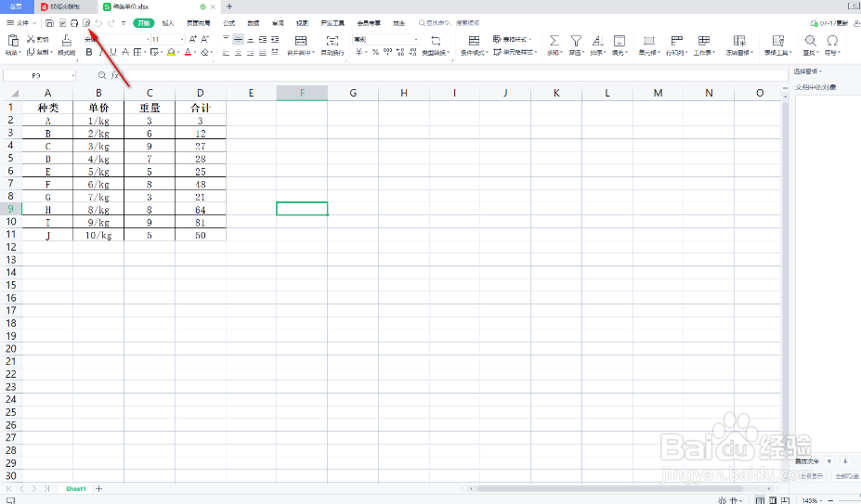Image resolution: width=861 pixels, height=504 pixels.
Task: Click the Cut scissors icon
Action: [x=31, y=39]
